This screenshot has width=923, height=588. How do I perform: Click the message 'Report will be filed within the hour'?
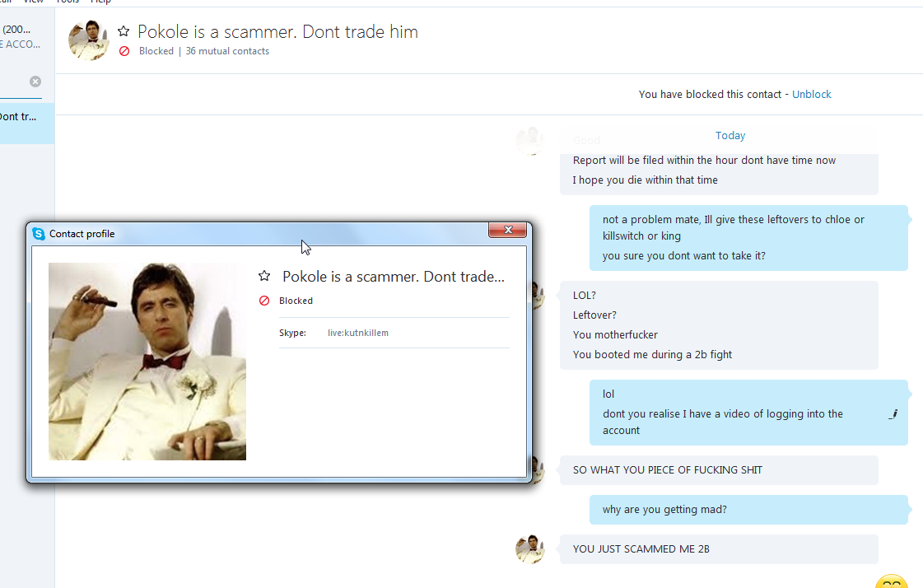pyautogui.click(x=704, y=160)
